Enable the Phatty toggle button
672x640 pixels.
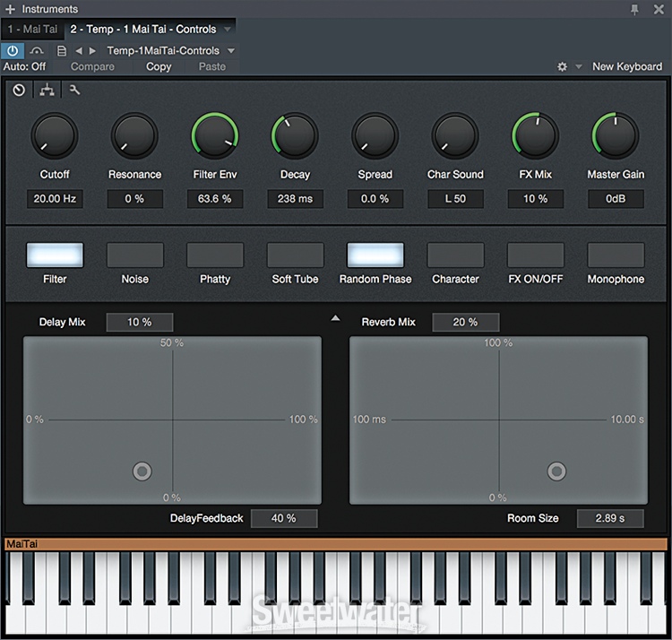click(215, 255)
